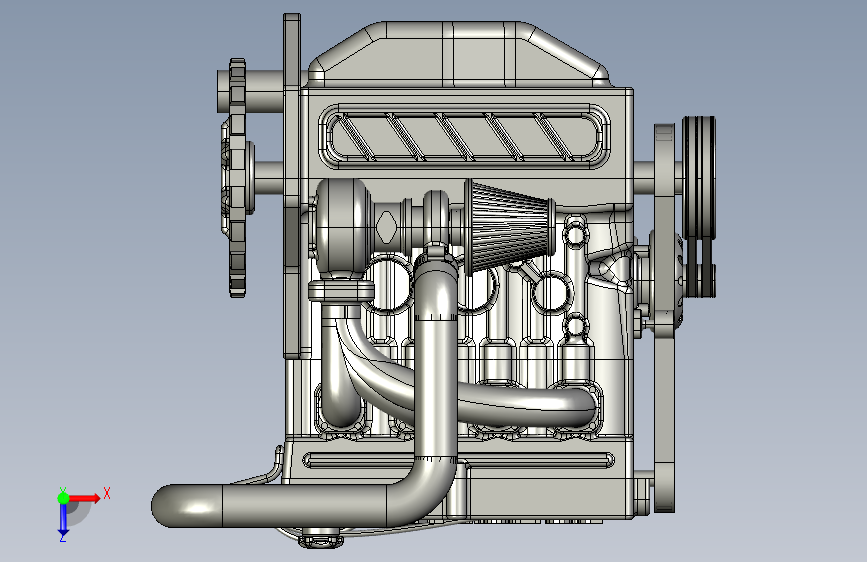Image resolution: width=867 pixels, height=562 pixels.
Task: Click the red X axis arrow of the triad
Action: [x=84, y=498]
